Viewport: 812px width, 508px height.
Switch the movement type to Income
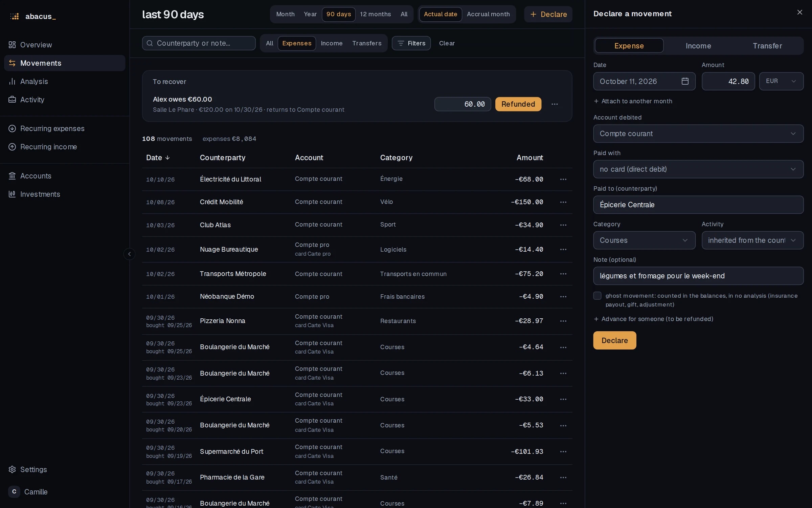pos(698,46)
